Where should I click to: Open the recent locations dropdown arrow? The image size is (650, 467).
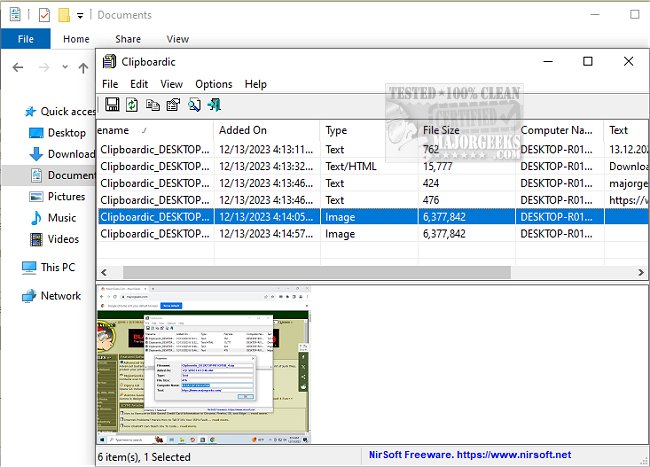pos(67,67)
